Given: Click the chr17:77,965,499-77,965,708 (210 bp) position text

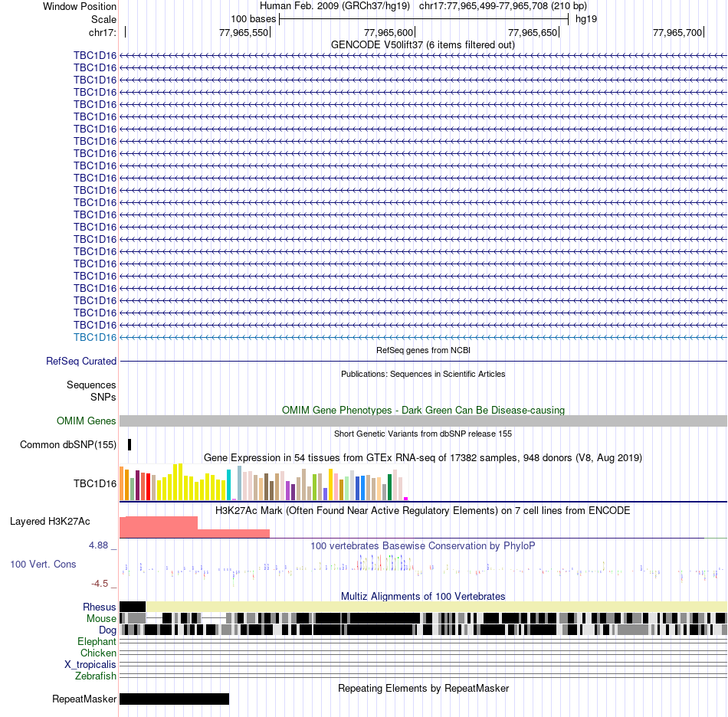Looking at the screenshot, I should 503,6.
